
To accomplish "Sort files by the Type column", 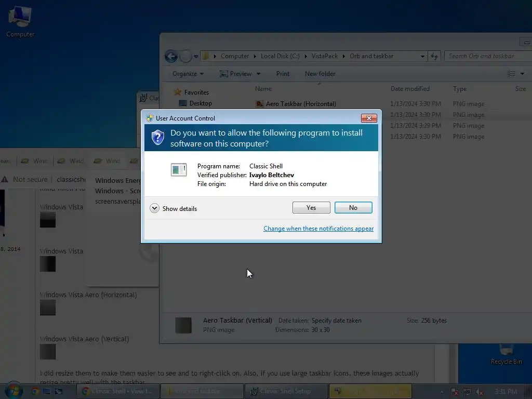I will pos(460,88).
